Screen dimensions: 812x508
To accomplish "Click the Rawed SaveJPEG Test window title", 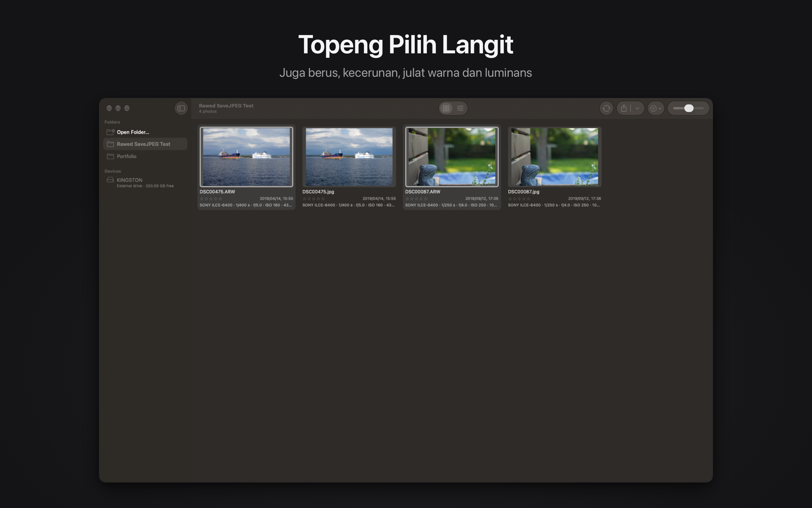I will click(226, 106).
